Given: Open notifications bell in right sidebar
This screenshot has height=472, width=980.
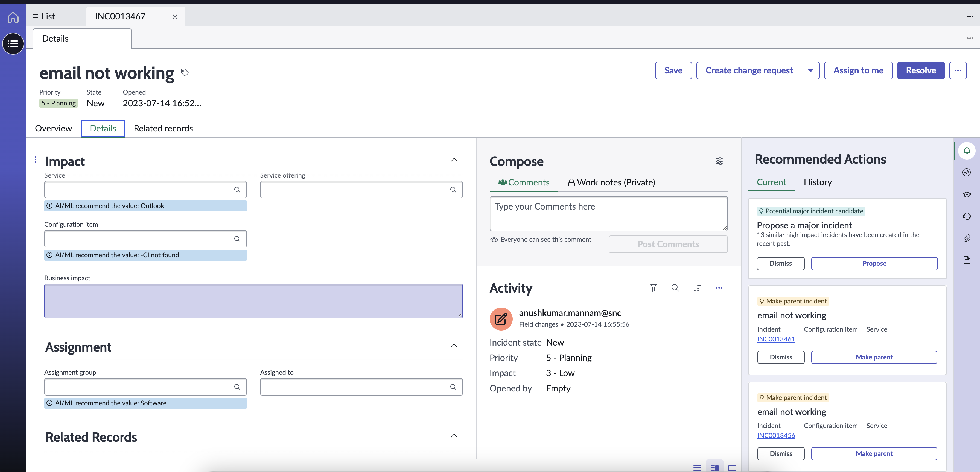Looking at the screenshot, I should click(966, 151).
